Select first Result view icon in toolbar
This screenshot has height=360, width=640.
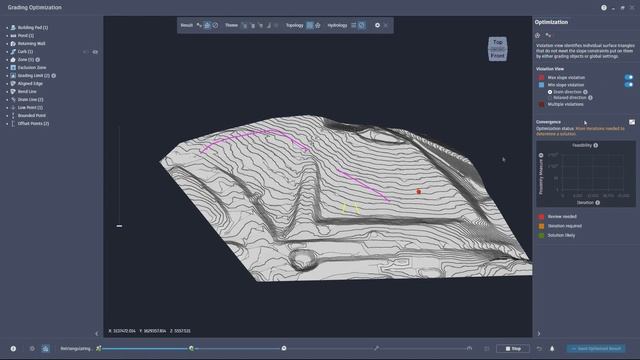tap(199, 25)
